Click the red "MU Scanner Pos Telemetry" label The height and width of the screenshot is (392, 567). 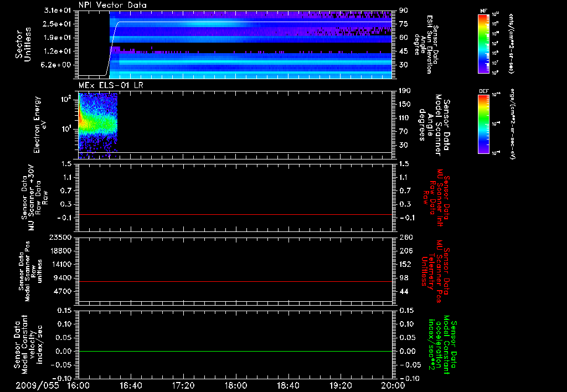click(435, 271)
